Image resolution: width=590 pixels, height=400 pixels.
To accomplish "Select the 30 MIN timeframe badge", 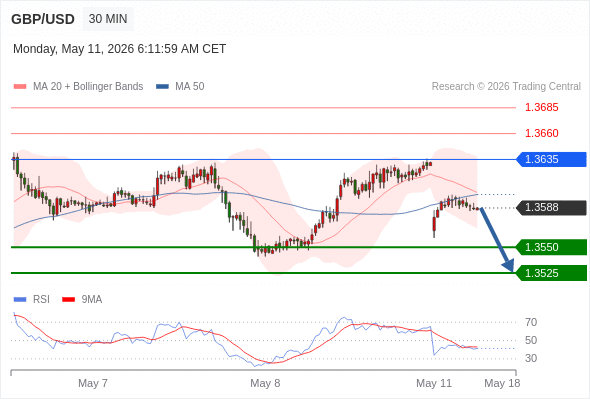I will point(108,19).
